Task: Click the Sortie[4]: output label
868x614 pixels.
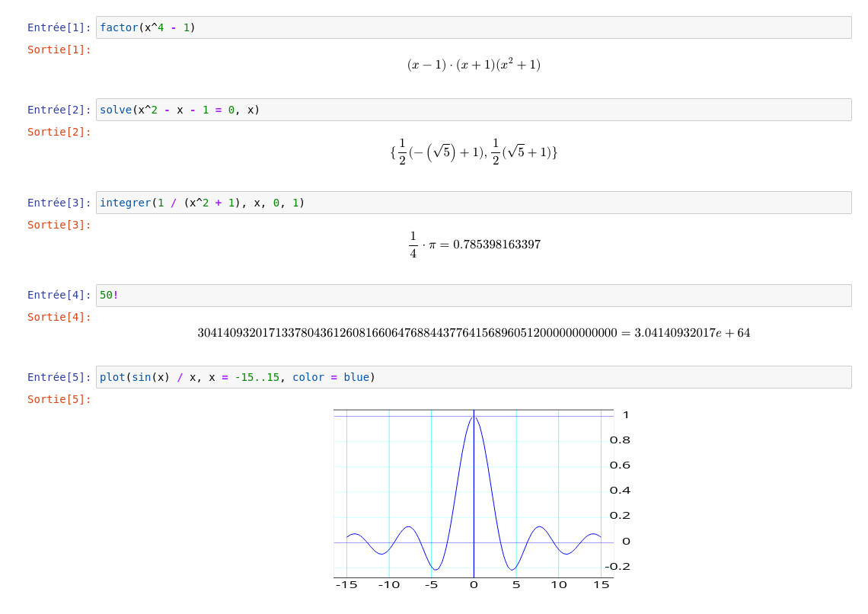Action: (x=59, y=317)
